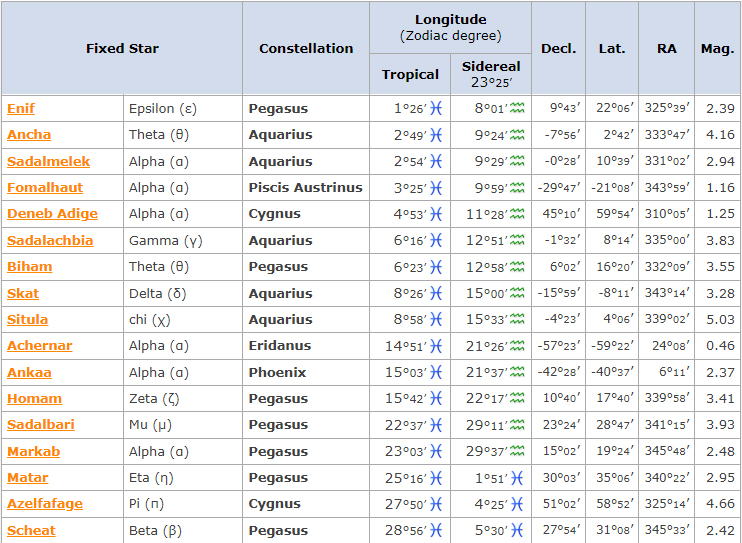Go to the Achernar star page
742x543 pixels.
[x=39, y=346]
